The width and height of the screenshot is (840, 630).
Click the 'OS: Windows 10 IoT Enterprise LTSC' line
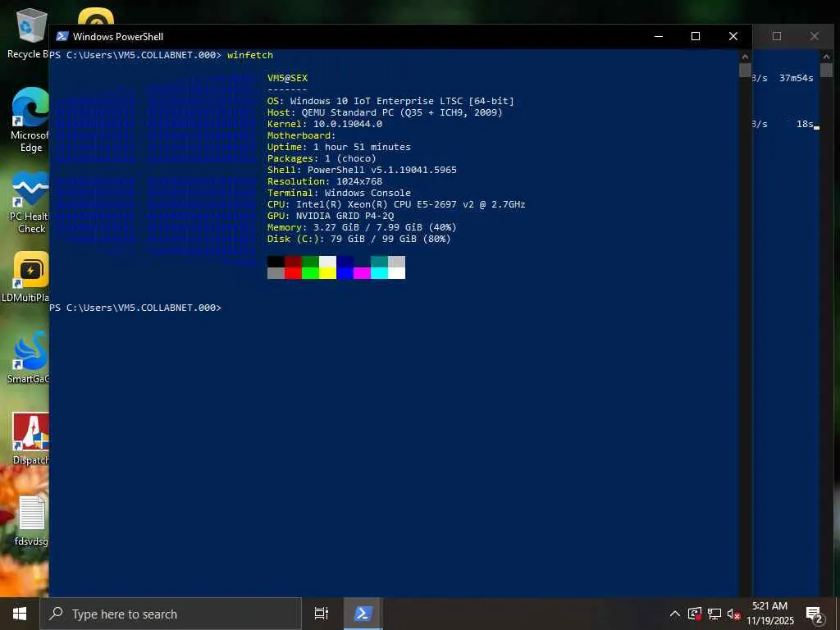390,101
